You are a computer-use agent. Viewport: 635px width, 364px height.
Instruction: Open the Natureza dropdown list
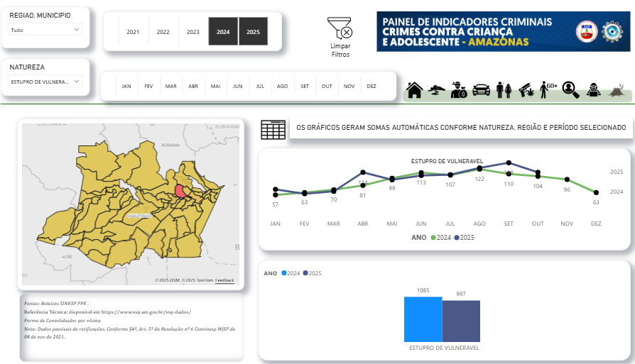click(x=45, y=82)
